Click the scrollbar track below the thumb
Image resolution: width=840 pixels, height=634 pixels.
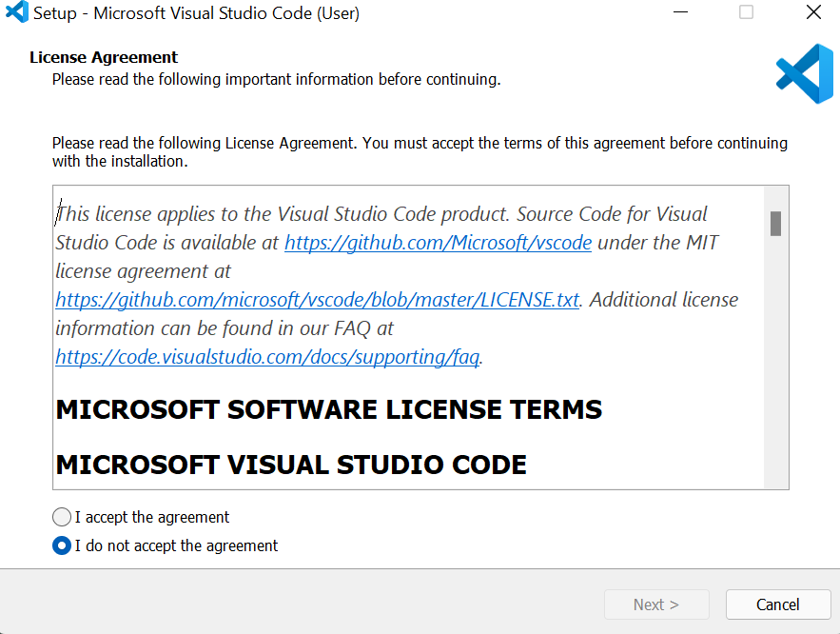[x=775, y=362]
